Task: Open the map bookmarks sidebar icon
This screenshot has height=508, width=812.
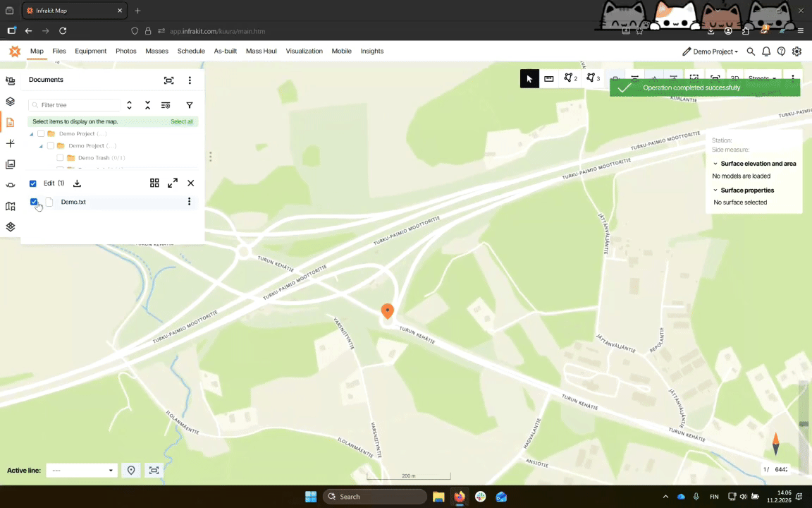Action: pyautogui.click(x=10, y=206)
